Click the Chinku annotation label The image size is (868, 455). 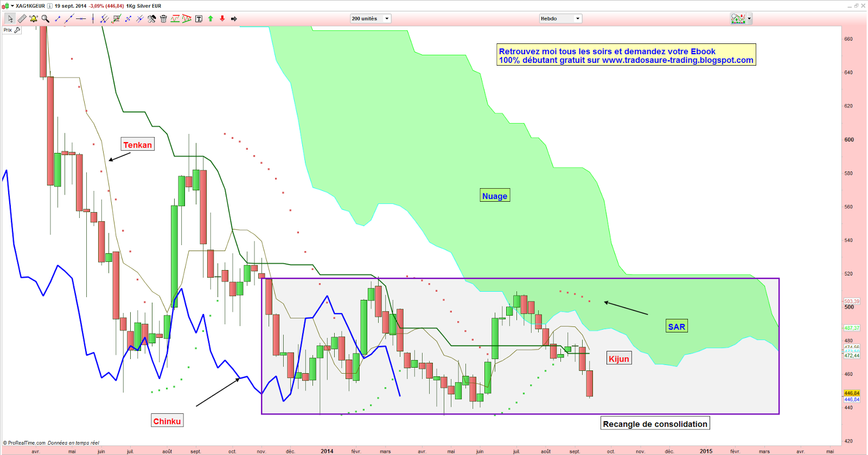pos(167,421)
